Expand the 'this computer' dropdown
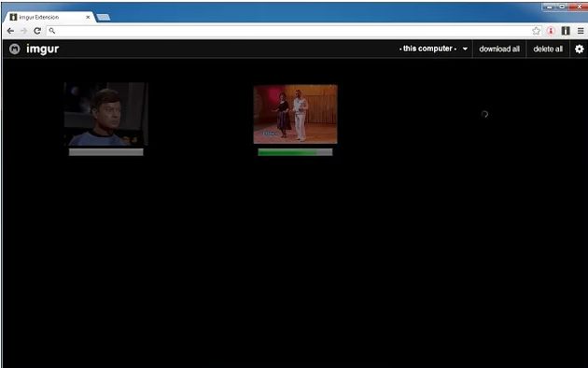 point(433,49)
